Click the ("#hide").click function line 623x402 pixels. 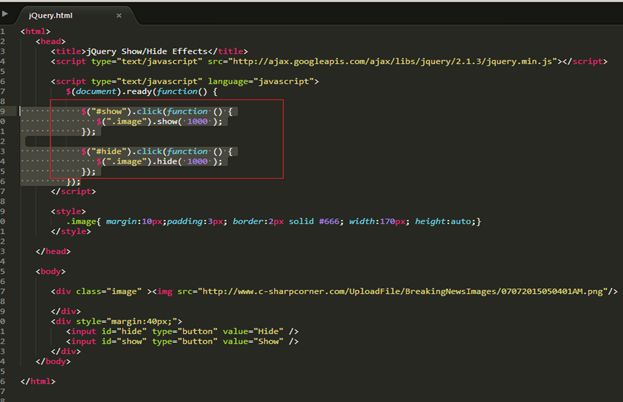157,151
